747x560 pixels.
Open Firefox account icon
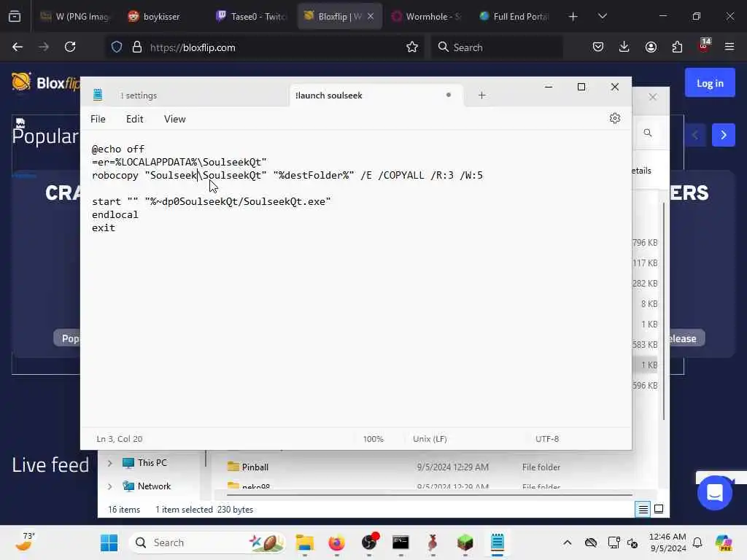651,47
